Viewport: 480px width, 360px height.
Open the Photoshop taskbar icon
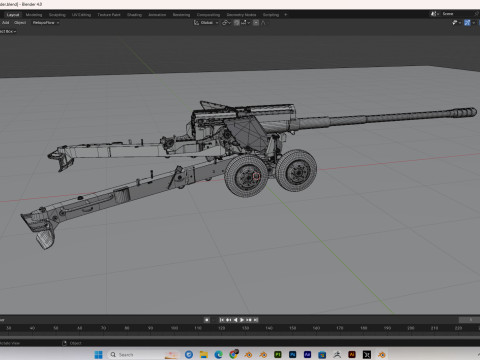(292, 354)
